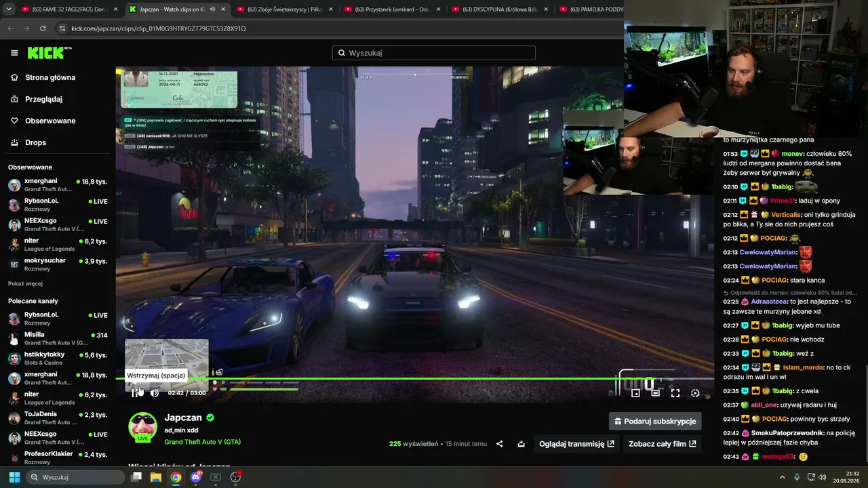Viewport: 868px width, 488px height.
Task: Show hidden system tray icons chevron
Action: pyautogui.click(x=783, y=477)
